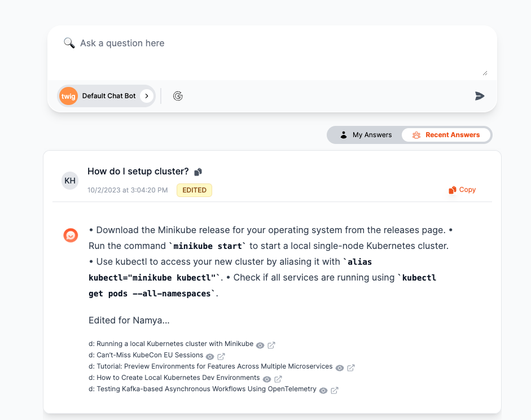
Task: Expand the Default Chat Bot selector
Action: (147, 96)
